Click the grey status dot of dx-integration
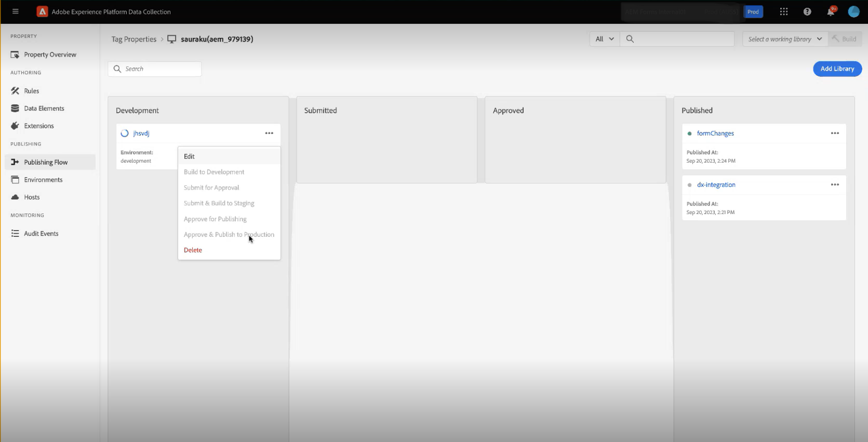This screenshot has height=442, width=868. [689, 185]
